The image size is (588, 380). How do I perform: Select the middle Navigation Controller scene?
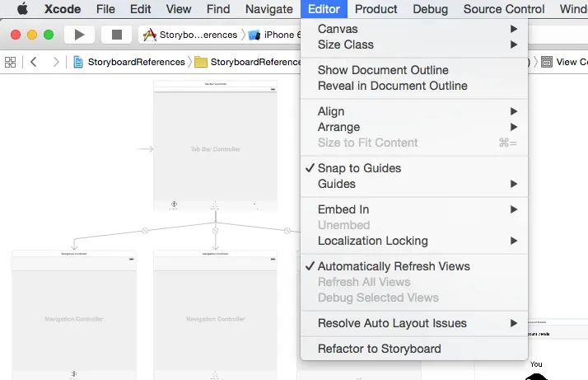215,316
